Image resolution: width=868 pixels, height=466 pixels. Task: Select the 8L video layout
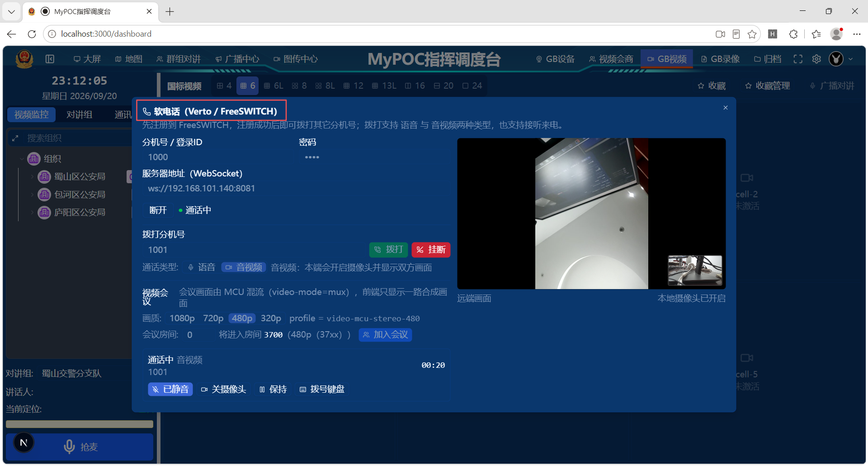325,86
